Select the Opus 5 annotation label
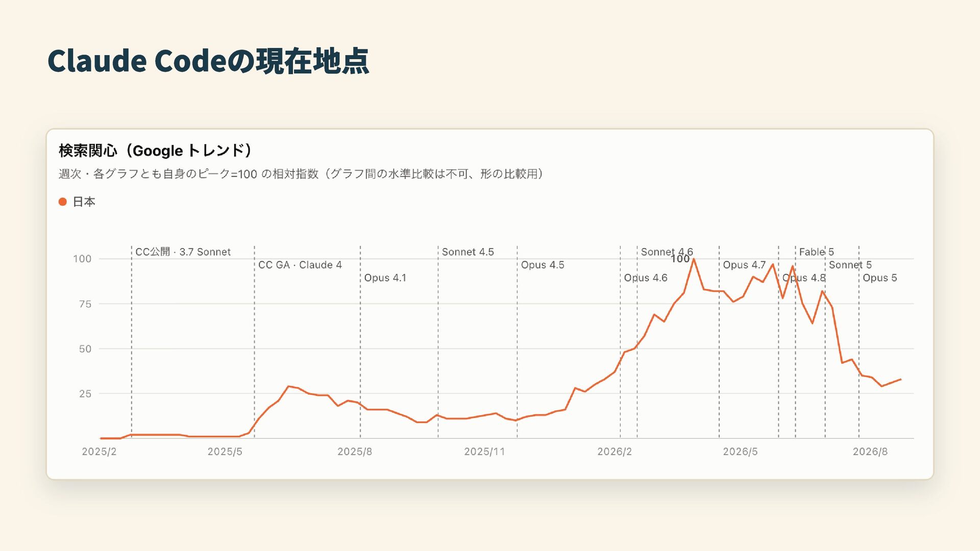 [x=880, y=278]
